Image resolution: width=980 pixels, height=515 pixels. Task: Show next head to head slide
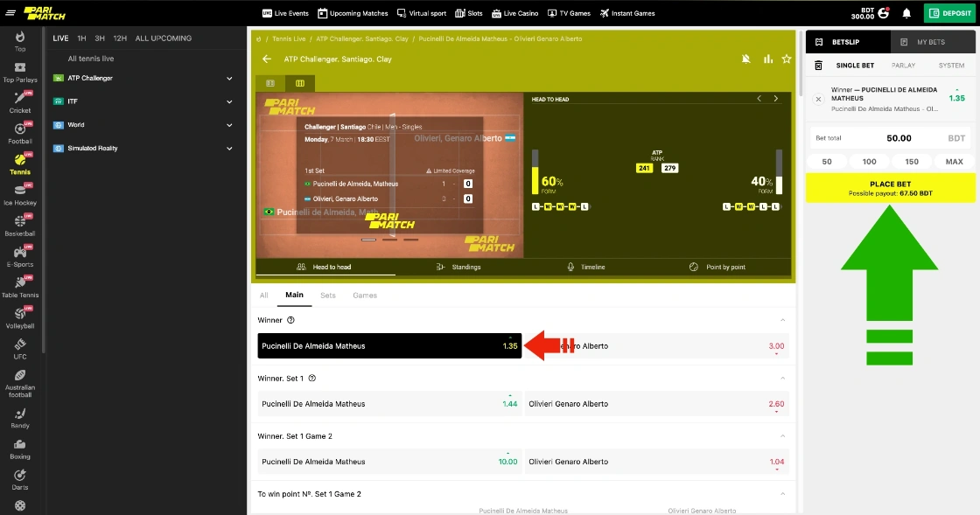point(775,99)
